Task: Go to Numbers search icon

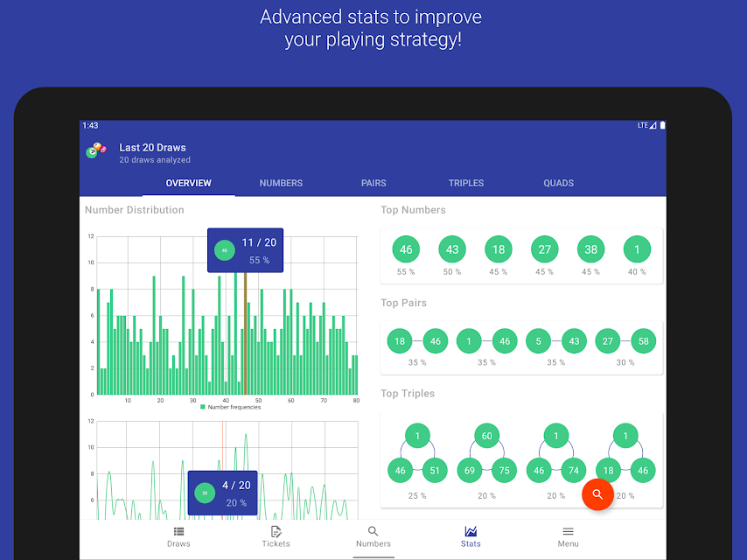Action: click(373, 531)
